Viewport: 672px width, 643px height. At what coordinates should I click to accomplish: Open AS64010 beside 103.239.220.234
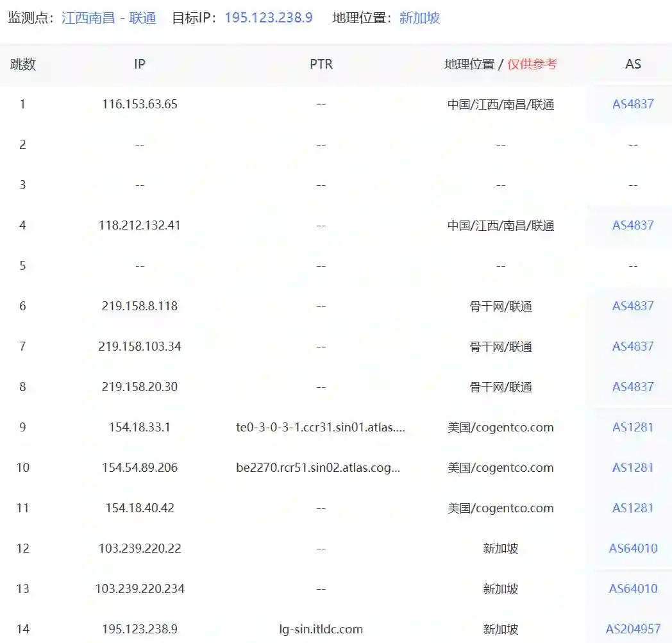pyautogui.click(x=633, y=589)
